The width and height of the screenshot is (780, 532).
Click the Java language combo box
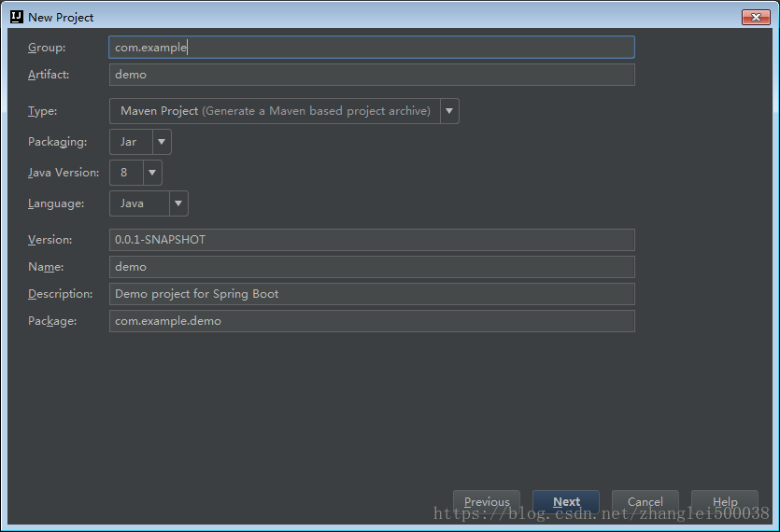[x=138, y=203]
